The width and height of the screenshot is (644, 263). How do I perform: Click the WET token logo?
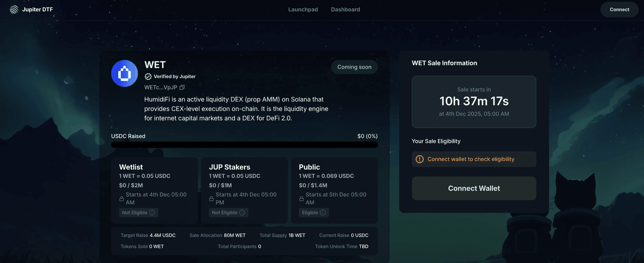[124, 73]
